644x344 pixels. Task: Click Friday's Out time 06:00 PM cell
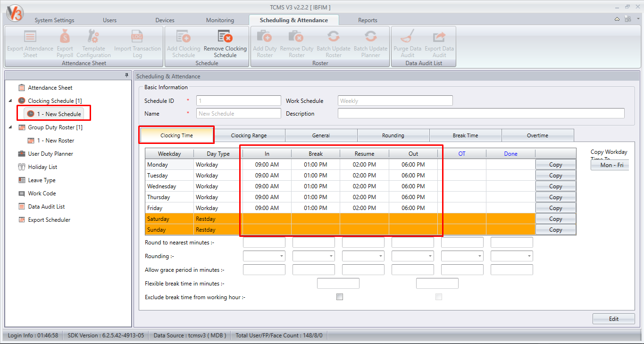click(413, 208)
